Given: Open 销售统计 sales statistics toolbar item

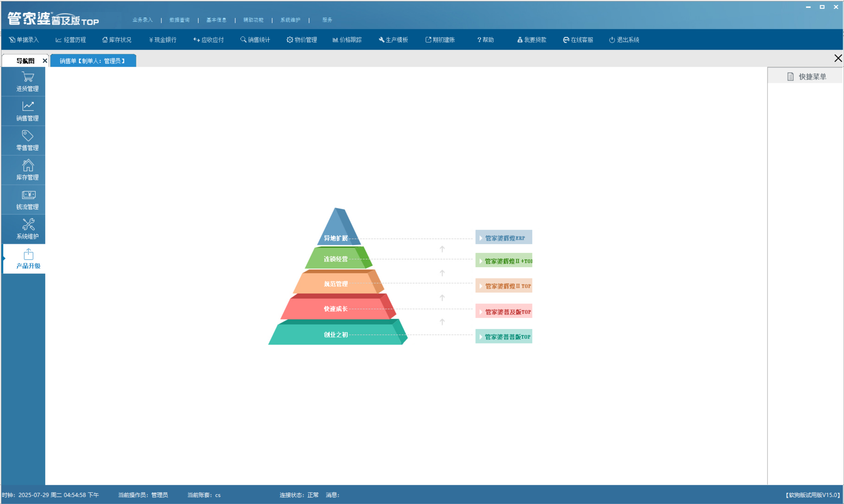Looking at the screenshot, I should coord(255,40).
